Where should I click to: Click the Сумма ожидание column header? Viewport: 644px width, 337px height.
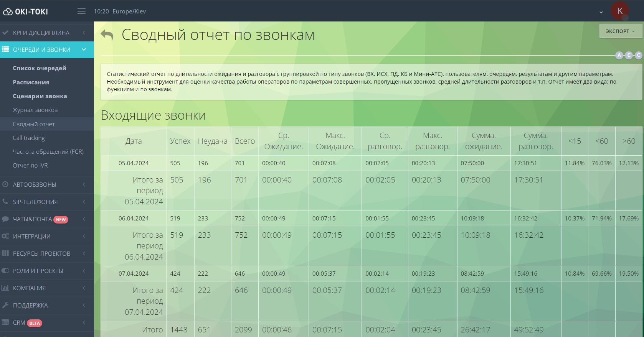pyautogui.click(x=484, y=141)
